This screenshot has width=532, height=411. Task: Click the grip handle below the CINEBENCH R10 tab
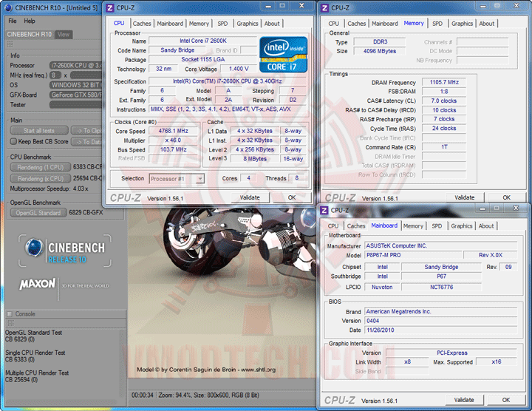[10, 44]
